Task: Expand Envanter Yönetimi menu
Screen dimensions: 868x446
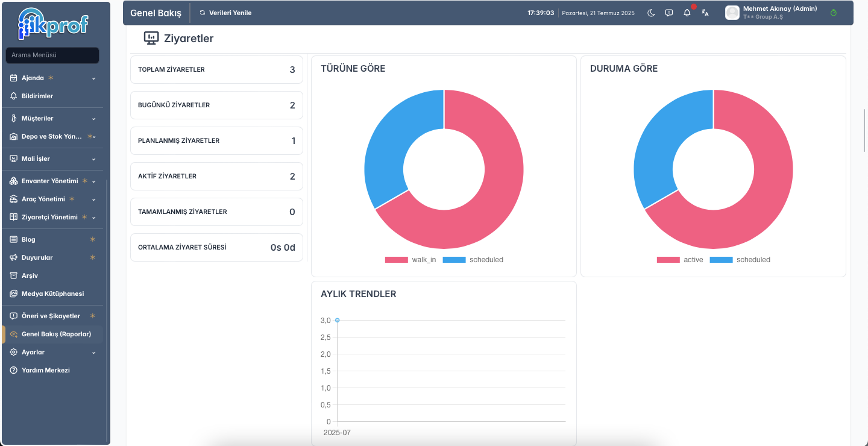Action: click(52, 181)
